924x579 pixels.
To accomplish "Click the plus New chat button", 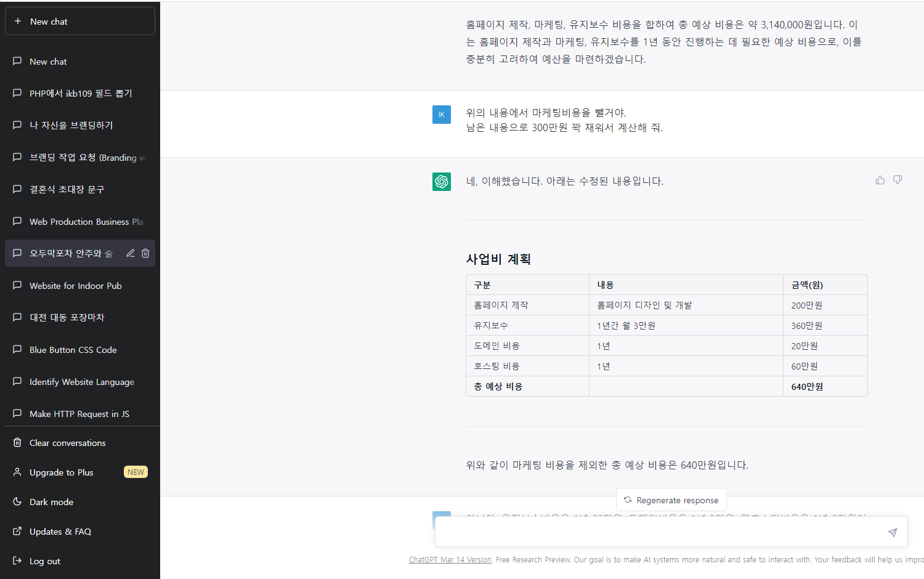I will (x=80, y=22).
